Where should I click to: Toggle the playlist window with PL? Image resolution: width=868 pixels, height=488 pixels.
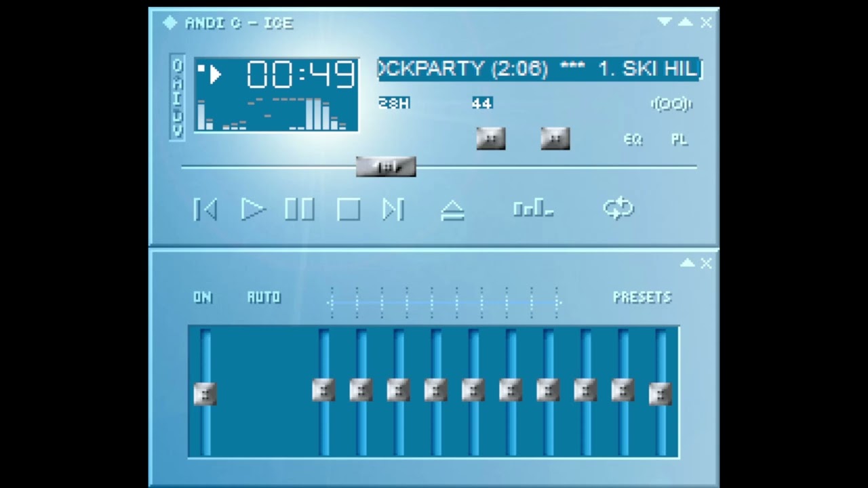pos(679,140)
